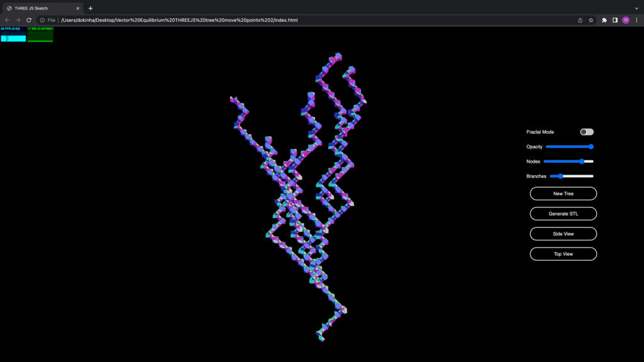Switch camera to Top View
This screenshot has height=362, width=644.
(x=563, y=253)
